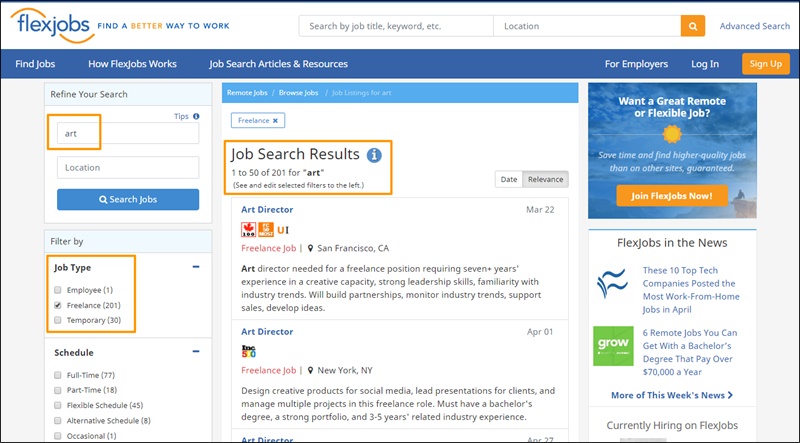Click the Browse Jobs breadcrumb
This screenshot has height=443, width=800.
pyautogui.click(x=298, y=93)
